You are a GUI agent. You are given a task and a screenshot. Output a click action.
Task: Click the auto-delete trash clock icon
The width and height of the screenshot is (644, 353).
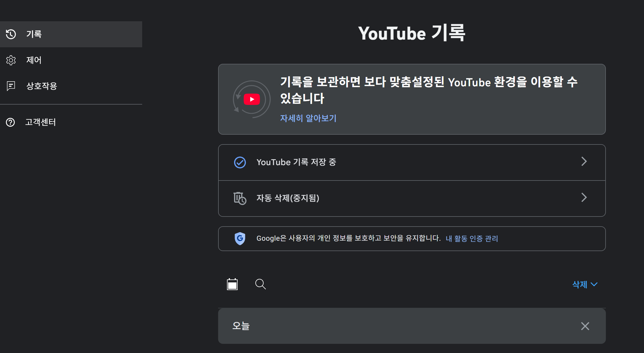click(240, 198)
